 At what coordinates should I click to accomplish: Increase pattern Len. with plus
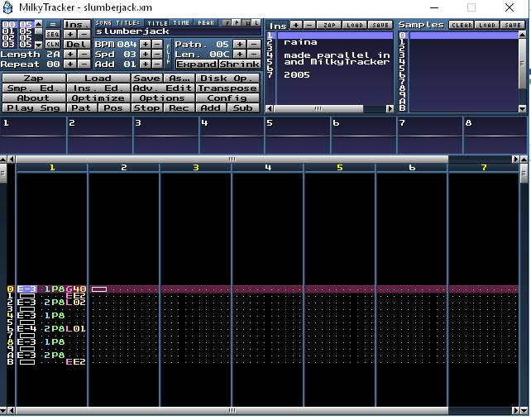coord(240,54)
